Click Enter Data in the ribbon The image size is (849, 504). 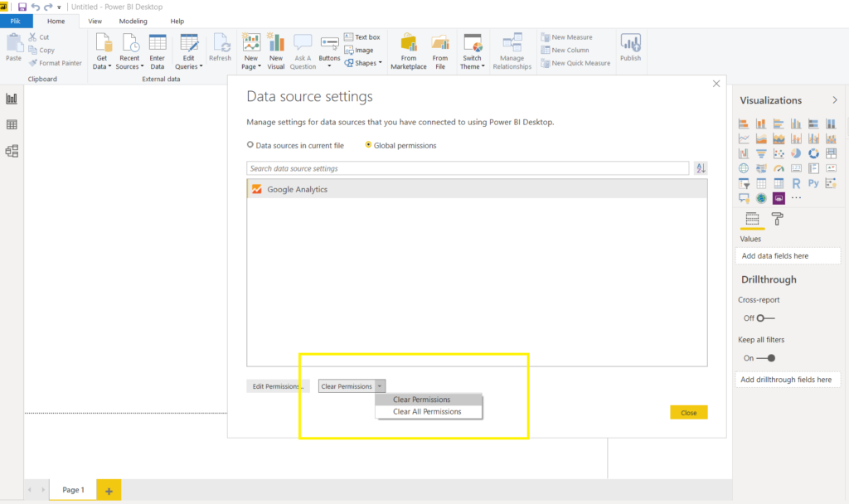pyautogui.click(x=157, y=51)
